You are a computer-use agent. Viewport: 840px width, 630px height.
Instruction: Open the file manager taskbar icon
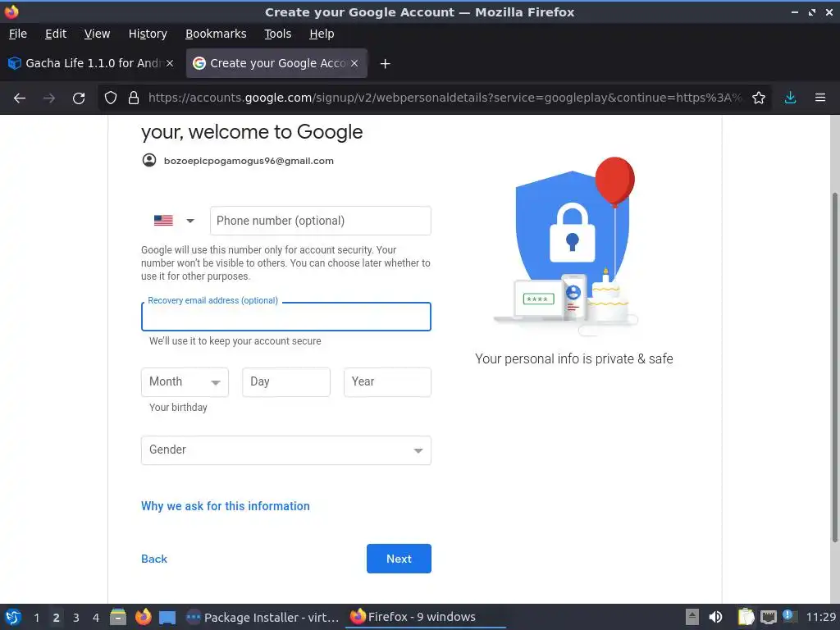pos(118,617)
